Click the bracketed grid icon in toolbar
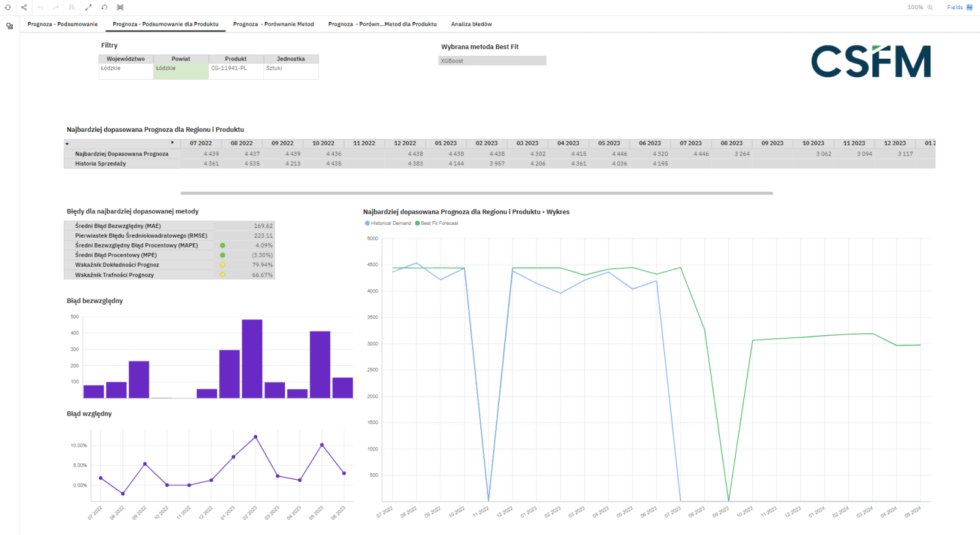The image size is (980, 535). pos(120,7)
